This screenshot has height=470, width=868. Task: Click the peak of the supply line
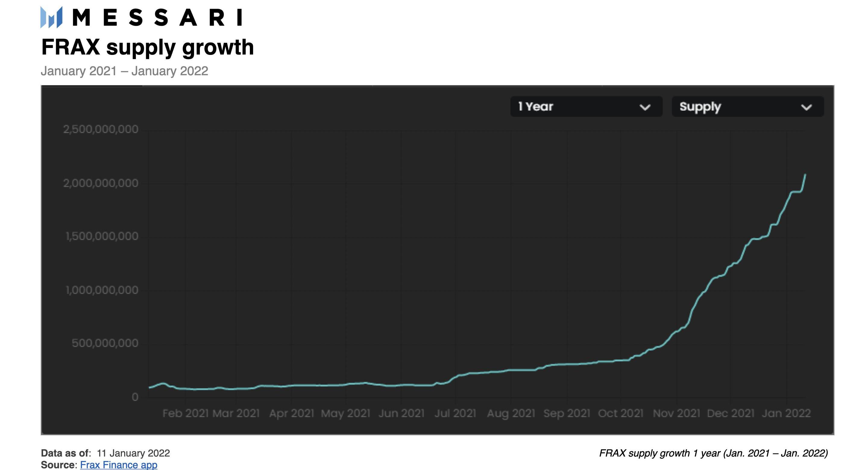coord(805,175)
